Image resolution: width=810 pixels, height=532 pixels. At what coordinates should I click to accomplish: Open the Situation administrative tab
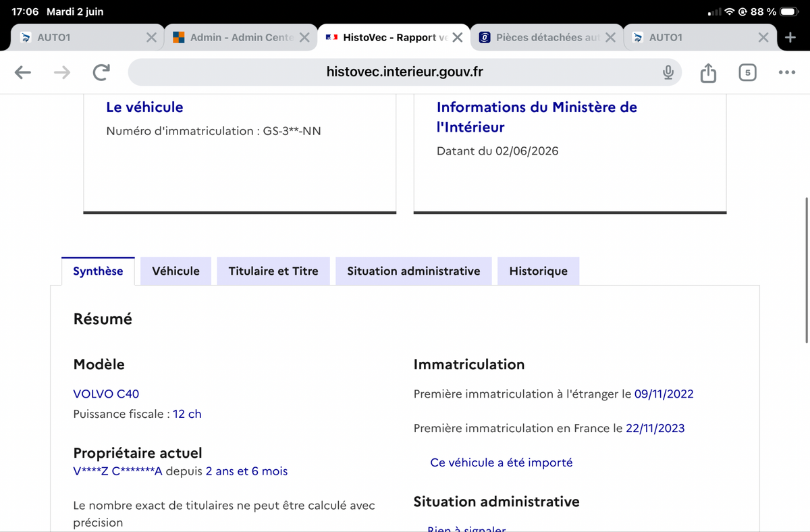tap(414, 271)
